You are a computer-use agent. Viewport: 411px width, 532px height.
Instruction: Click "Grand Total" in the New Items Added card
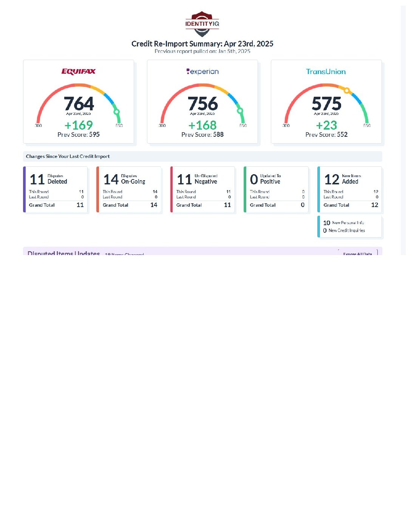coord(337,205)
